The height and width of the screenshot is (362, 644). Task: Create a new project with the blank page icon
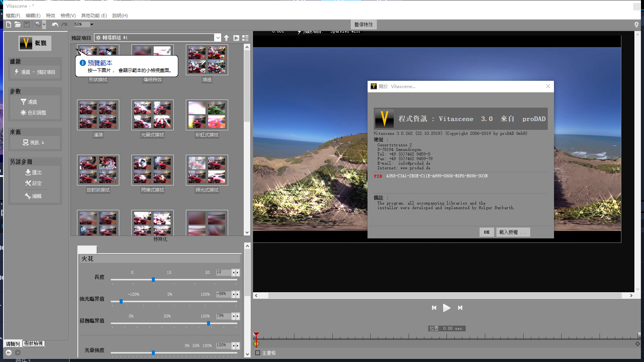coord(8,25)
